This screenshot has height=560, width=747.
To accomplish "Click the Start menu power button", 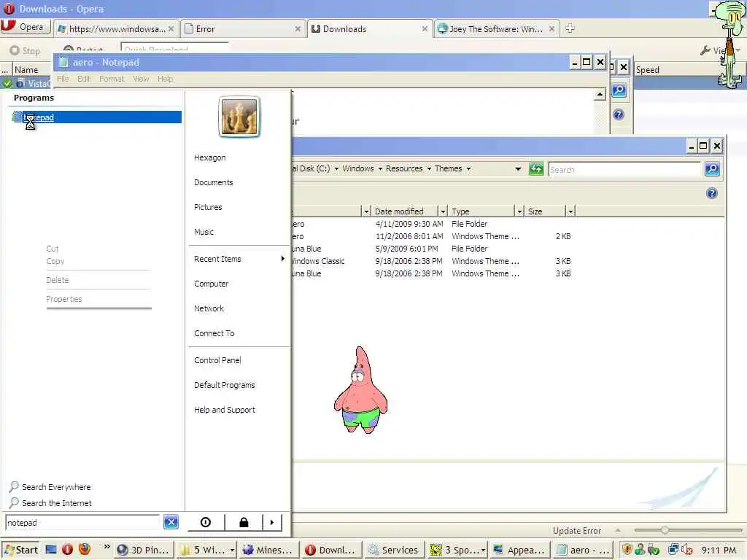I will (x=206, y=522).
